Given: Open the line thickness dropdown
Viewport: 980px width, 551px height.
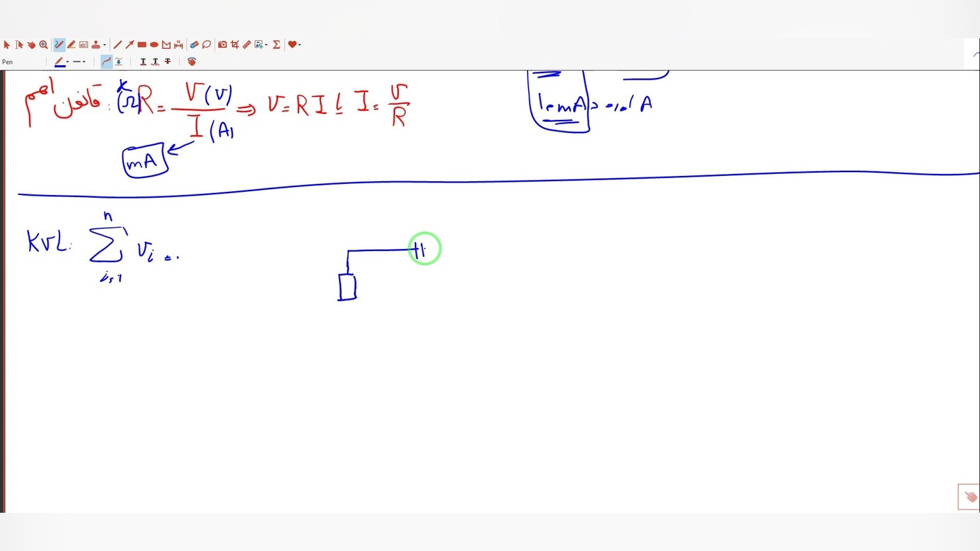Looking at the screenshot, I should pyautogui.click(x=80, y=62).
